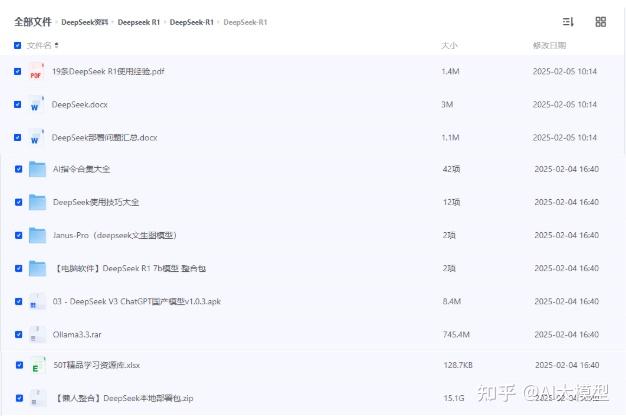This screenshot has width=626, height=419.
Task: Click Word icon of DeepSeek.docx
Action: coord(36,105)
